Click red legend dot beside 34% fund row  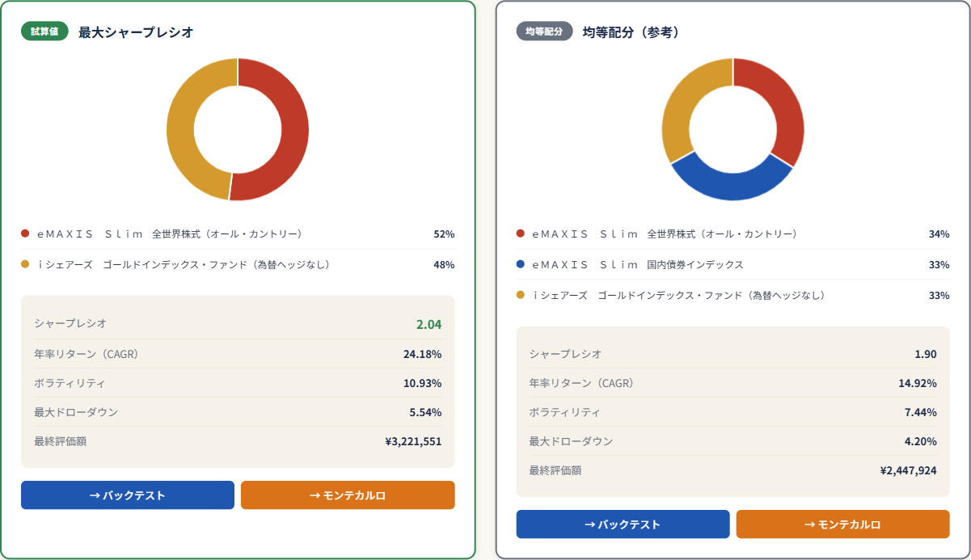[521, 234]
